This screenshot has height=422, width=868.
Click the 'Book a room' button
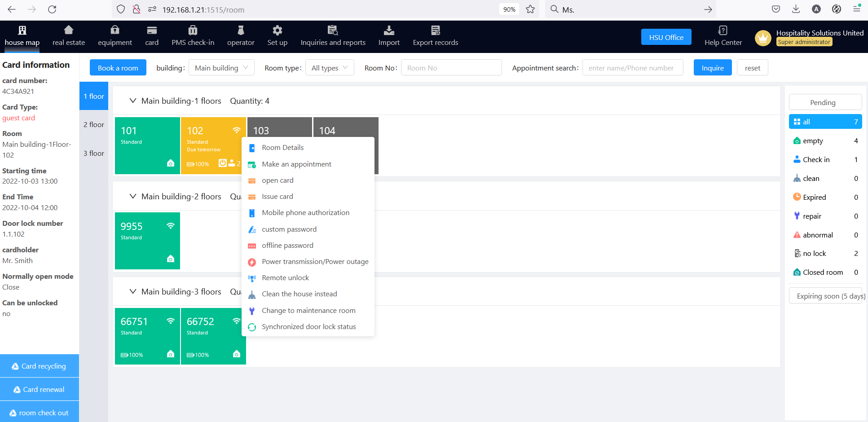point(118,67)
